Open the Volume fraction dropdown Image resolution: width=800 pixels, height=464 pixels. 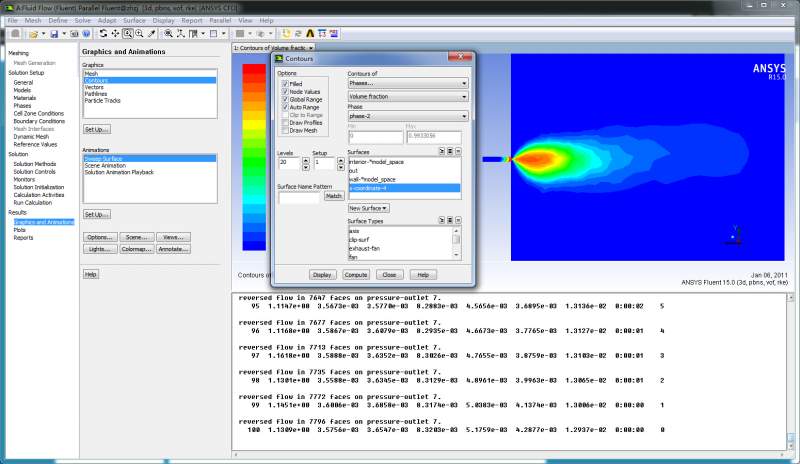407,95
